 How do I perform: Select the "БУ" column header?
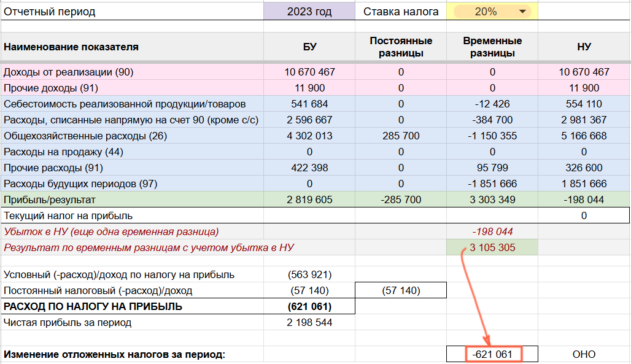point(309,47)
